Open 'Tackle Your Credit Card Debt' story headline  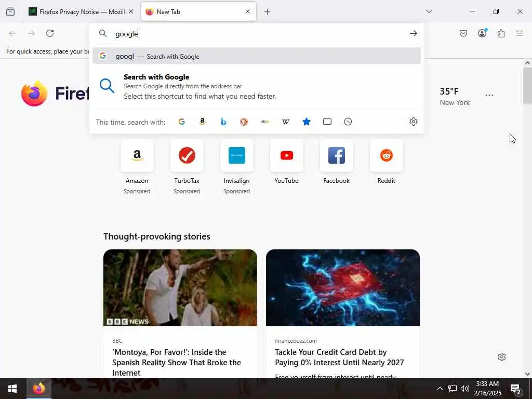pos(339,357)
